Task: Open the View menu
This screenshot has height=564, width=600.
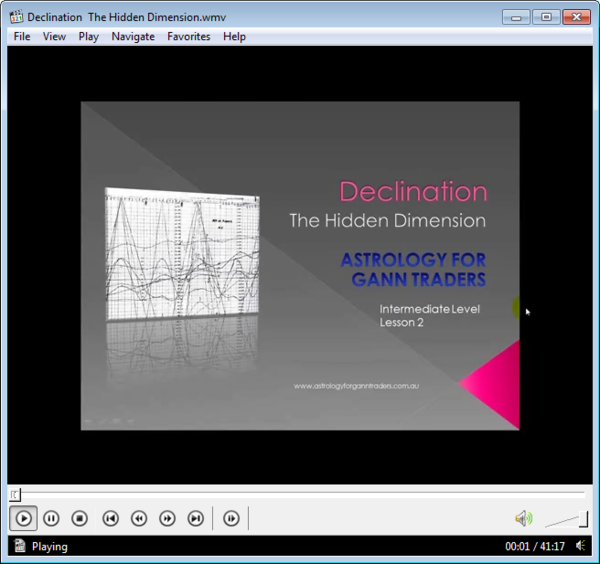Action: point(54,36)
